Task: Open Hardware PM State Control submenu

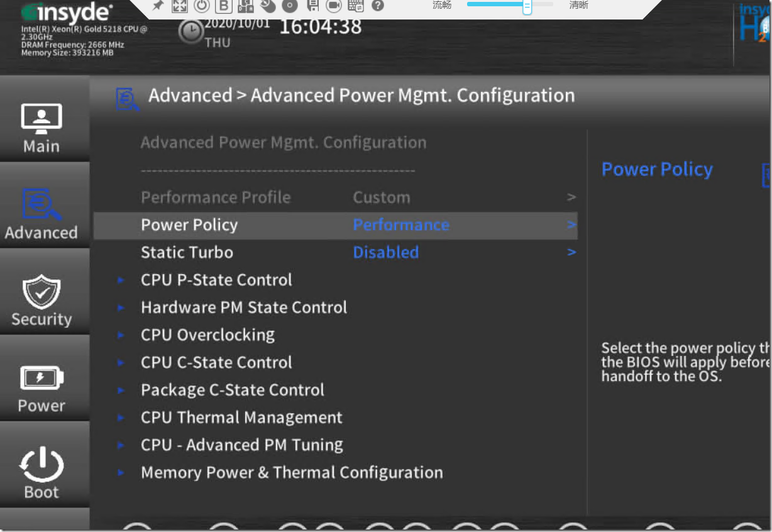Action: [x=244, y=308]
